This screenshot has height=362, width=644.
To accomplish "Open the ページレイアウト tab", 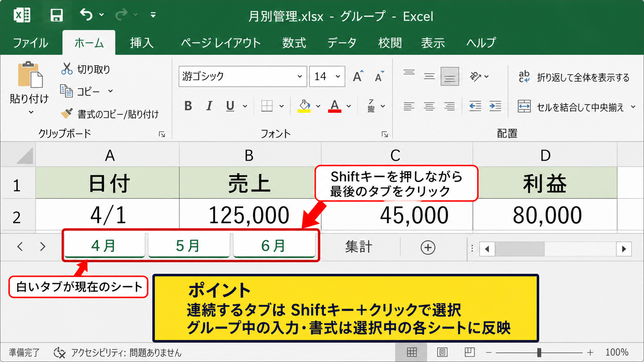I will (x=221, y=43).
